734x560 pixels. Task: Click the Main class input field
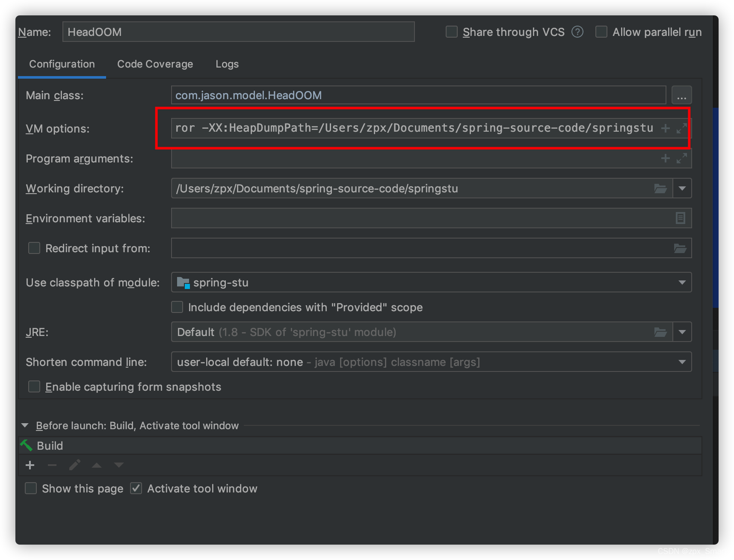coord(418,95)
